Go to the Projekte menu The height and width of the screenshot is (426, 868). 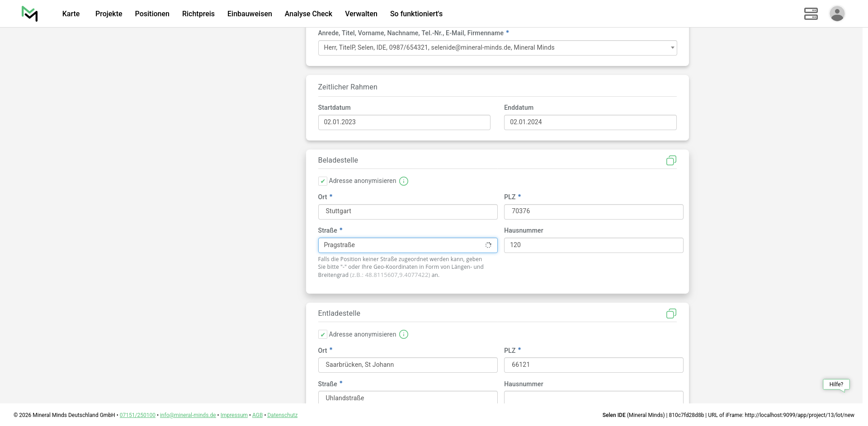point(108,14)
